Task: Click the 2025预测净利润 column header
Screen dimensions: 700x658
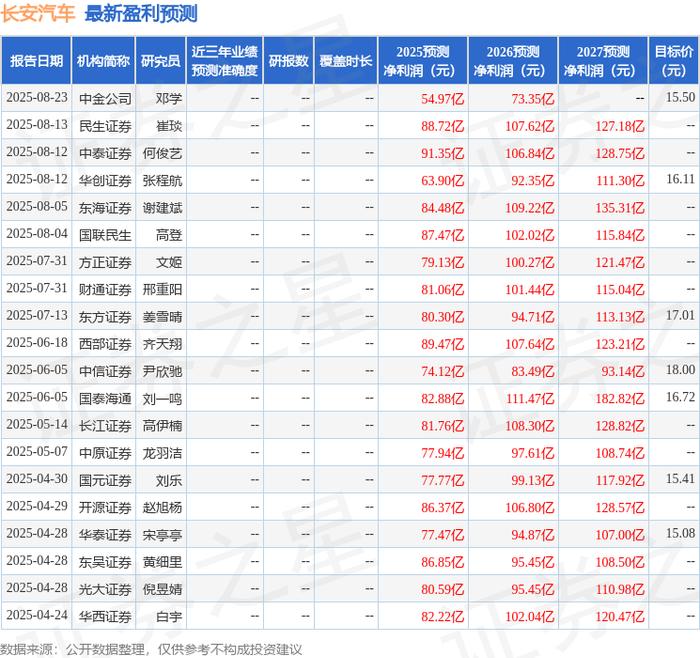Action: click(x=423, y=61)
